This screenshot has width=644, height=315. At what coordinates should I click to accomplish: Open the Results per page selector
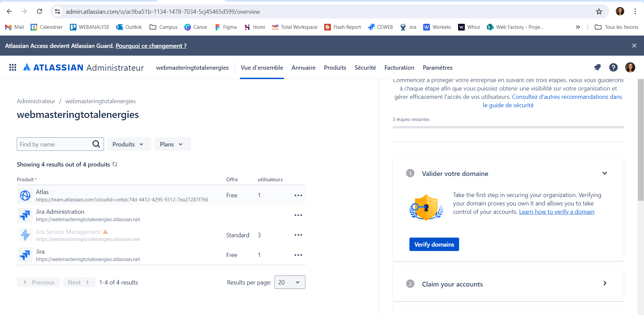289,282
